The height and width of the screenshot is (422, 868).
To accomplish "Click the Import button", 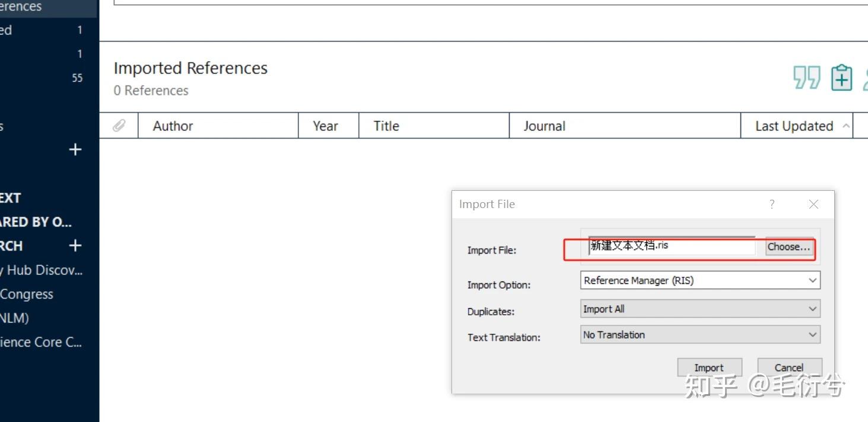I will pyautogui.click(x=709, y=367).
